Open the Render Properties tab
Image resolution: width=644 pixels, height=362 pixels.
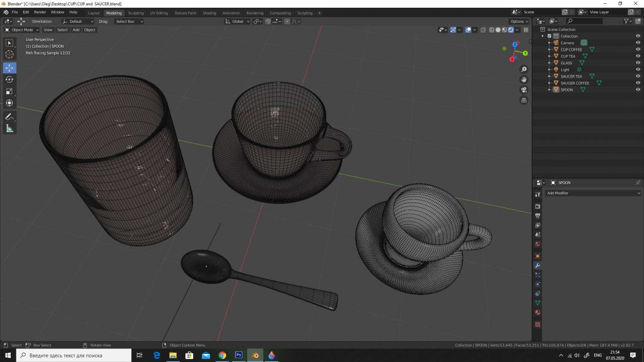(537, 206)
